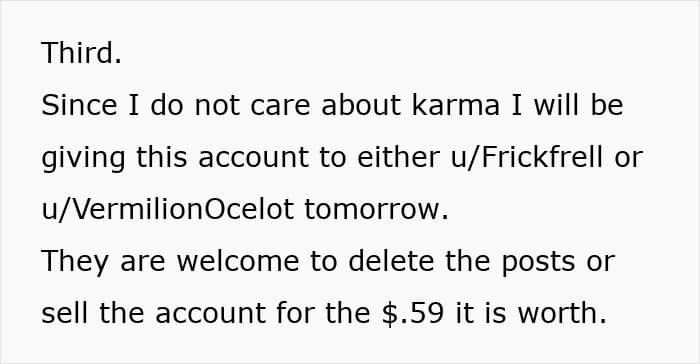Viewport: 700px width, 364px height.
Task: Click the word "tomorrow." after the username
Action: pos(377,210)
